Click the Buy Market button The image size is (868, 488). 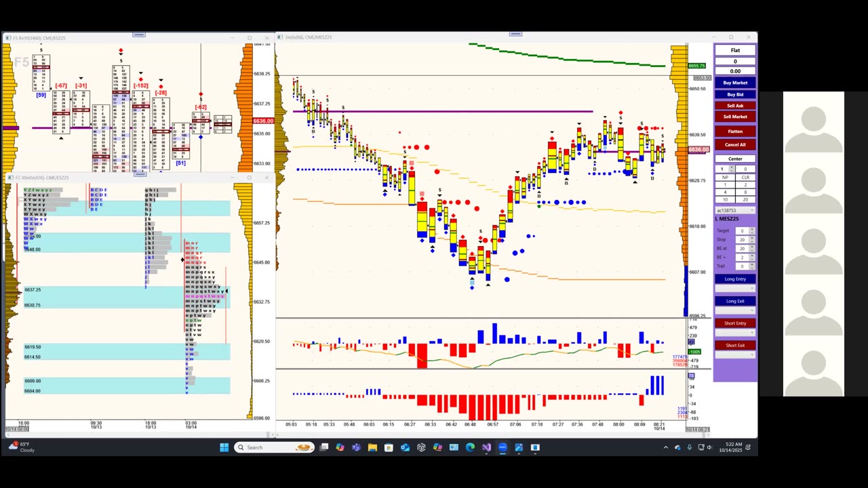point(735,83)
